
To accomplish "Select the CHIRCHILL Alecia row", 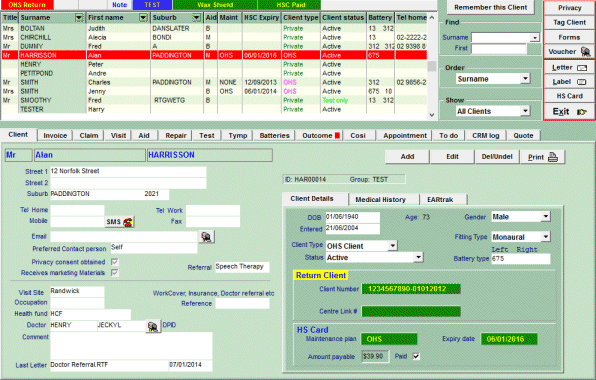I will [214, 37].
